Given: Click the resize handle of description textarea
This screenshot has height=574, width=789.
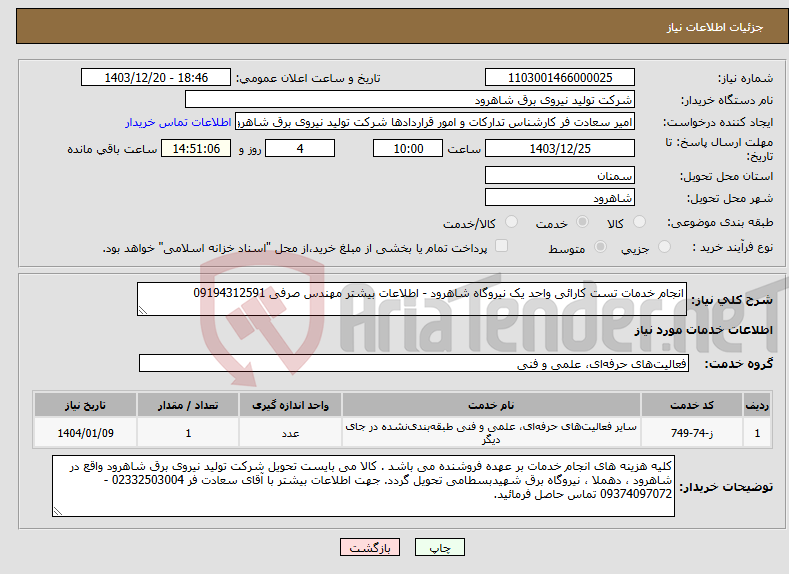Looking at the screenshot, I should [x=142, y=311].
